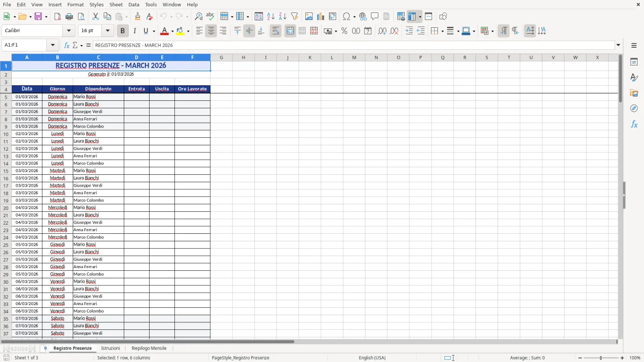Enable AutoFilter on the data
The height and width of the screenshot is (362, 644).
point(294,16)
